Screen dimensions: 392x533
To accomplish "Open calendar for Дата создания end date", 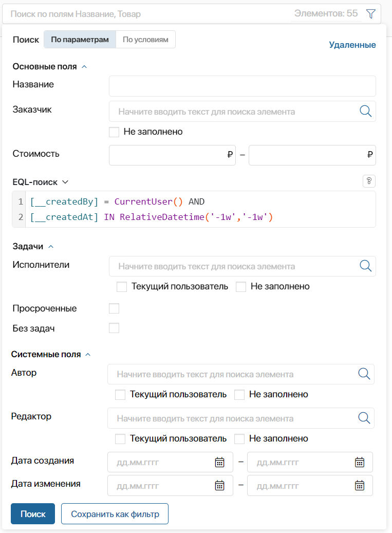I will tap(360, 462).
